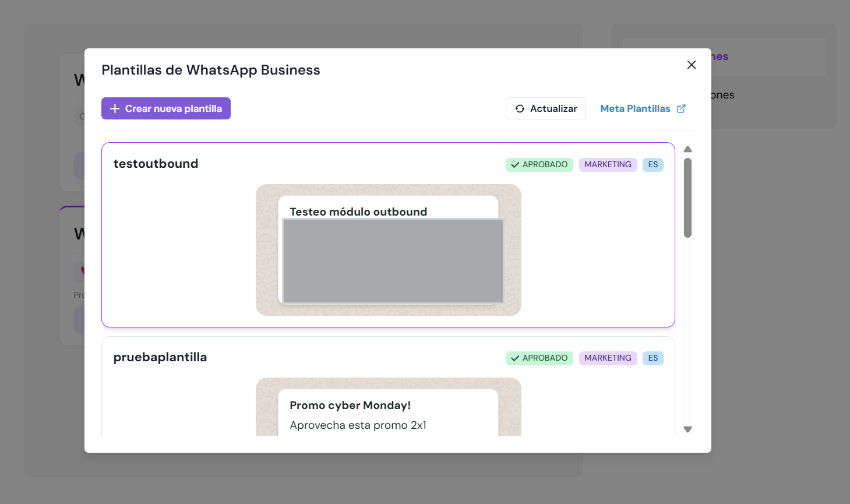Image resolution: width=850 pixels, height=504 pixels.
Task: Click the MARKETING tag on pruebaplantilla
Action: tap(608, 358)
